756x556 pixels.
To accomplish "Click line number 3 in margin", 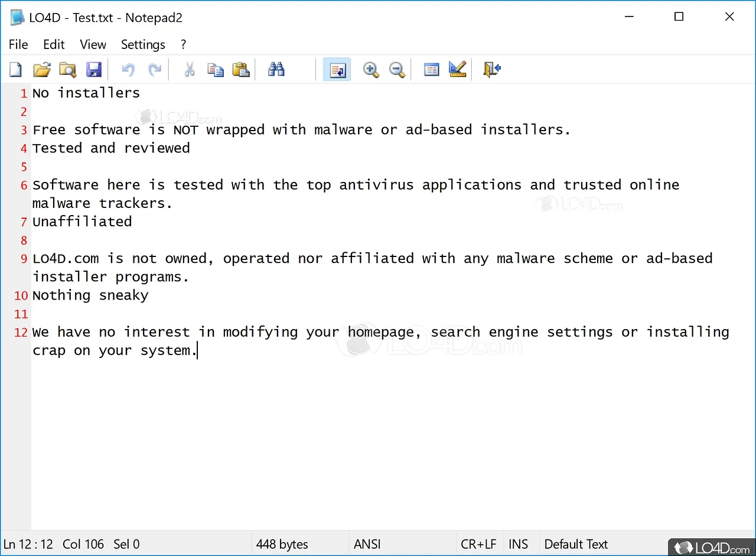I will coord(24,130).
